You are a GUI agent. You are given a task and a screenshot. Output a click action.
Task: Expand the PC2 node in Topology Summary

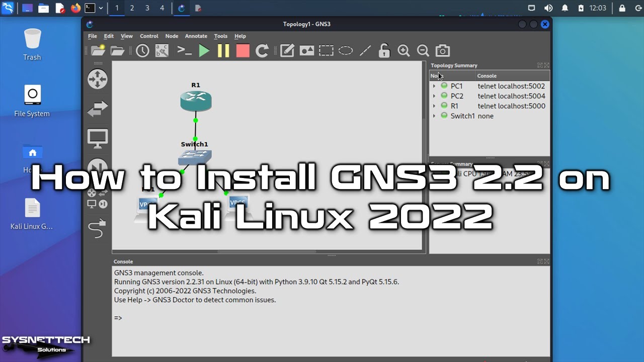[434, 96]
